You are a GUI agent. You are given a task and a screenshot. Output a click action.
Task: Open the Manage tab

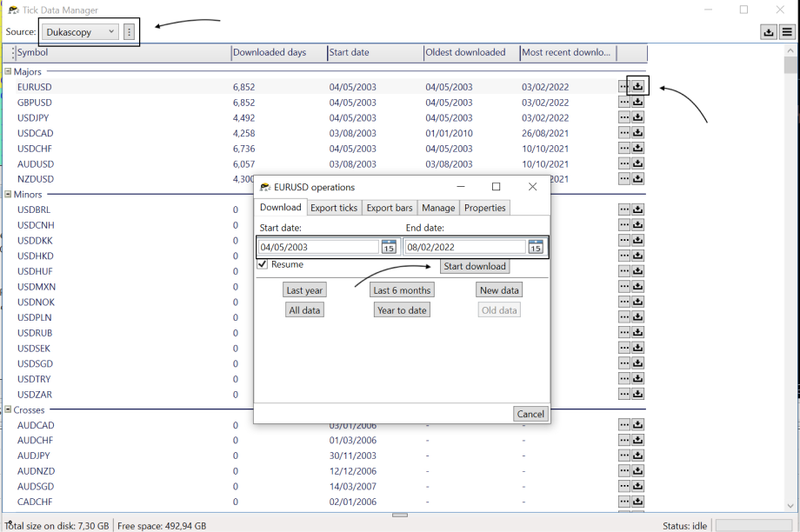(437, 208)
